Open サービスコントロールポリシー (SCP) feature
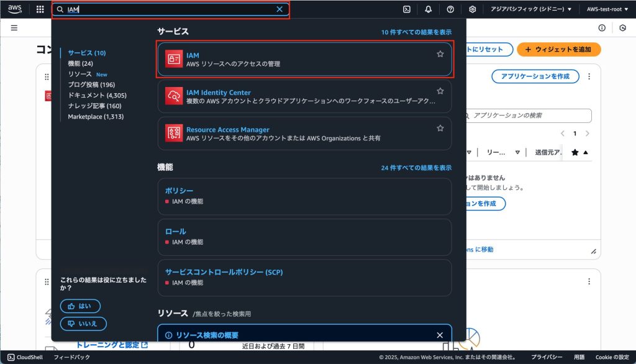The width and height of the screenshot is (636, 364). [304, 278]
